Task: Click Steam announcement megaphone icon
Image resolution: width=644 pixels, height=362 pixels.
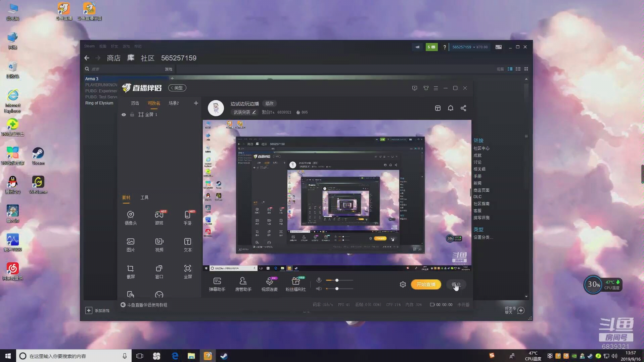Action: coord(417,47)
